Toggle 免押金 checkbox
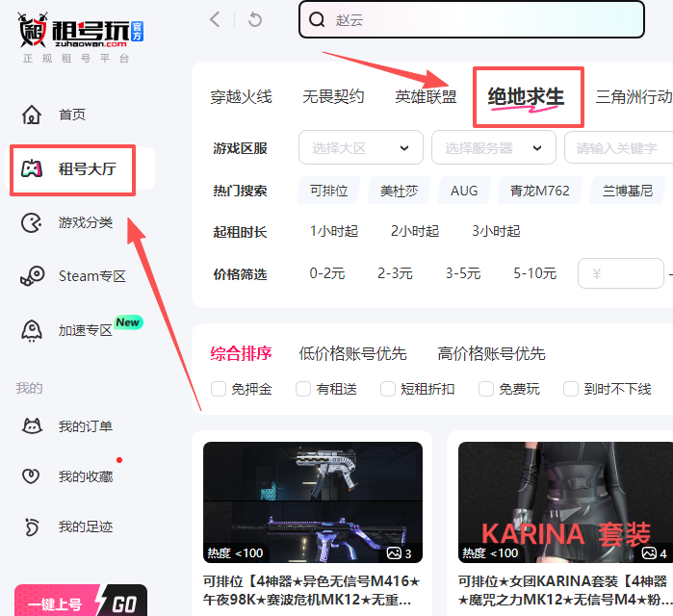 218,389
